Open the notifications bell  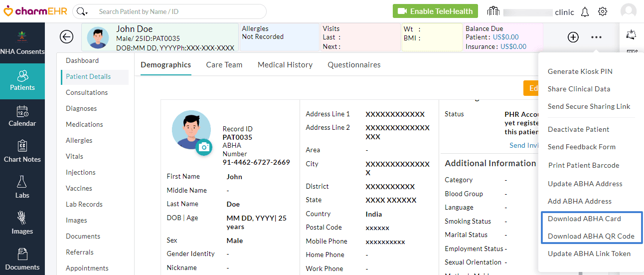pyautogui.click(x=585, y=12)
